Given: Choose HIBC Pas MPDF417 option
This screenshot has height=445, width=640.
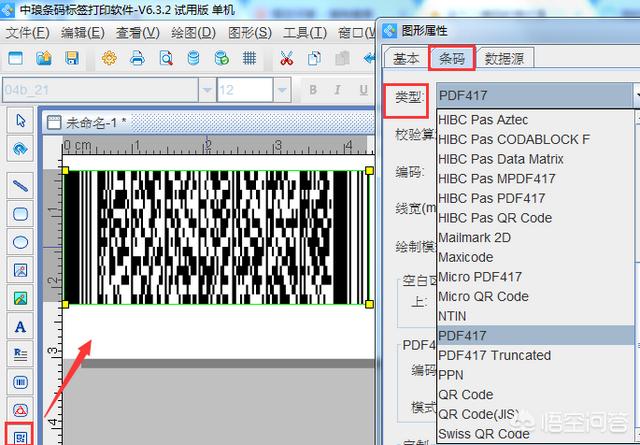Looking at the screenshot, I should (x=536, y=178).
